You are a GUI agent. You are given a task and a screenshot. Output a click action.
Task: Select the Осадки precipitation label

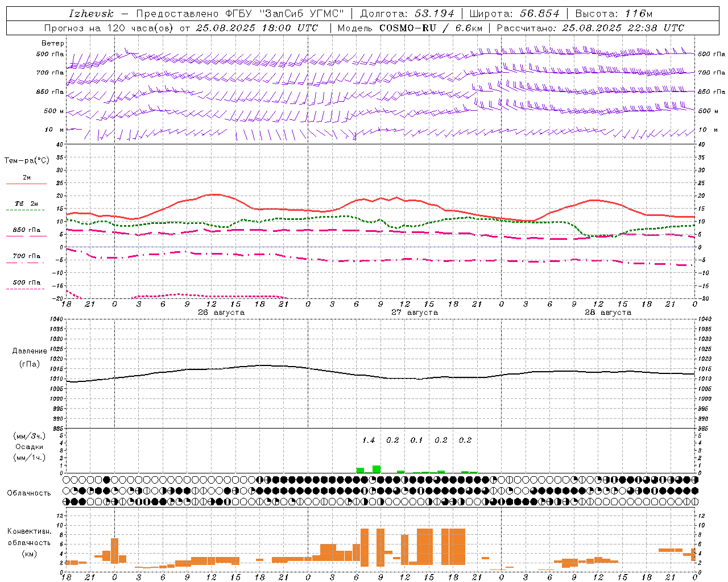(30, 447)
